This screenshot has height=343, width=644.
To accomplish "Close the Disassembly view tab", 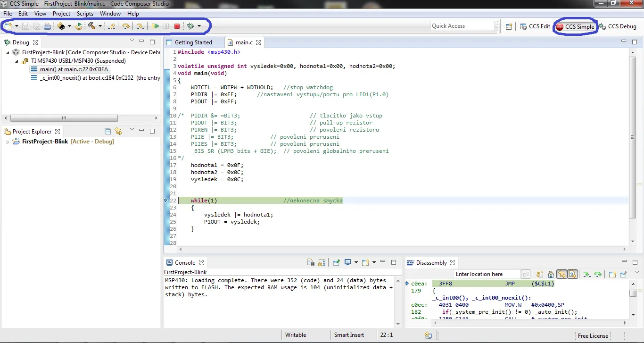I will point(453,263).
